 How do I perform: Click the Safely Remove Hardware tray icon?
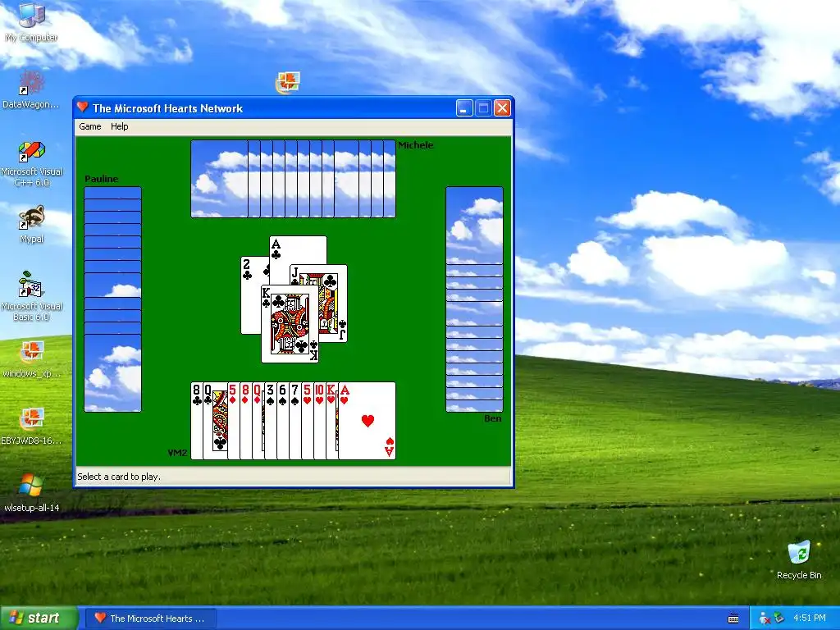(779, 619)
